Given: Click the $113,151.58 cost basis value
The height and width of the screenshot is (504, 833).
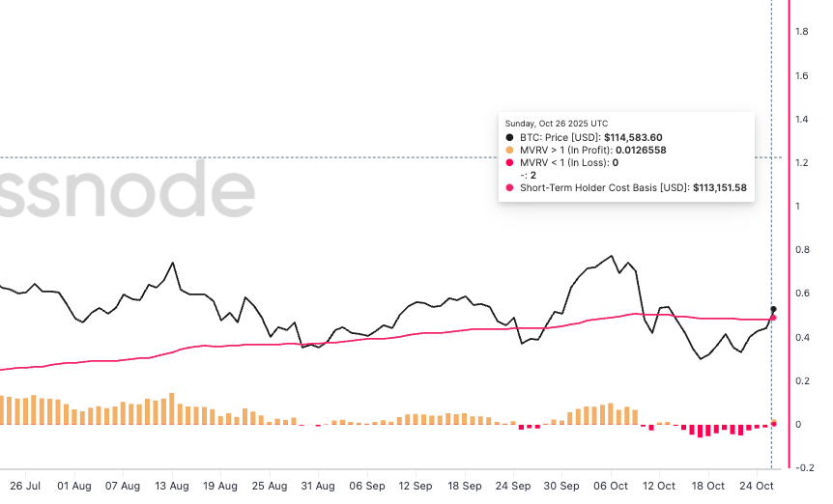Looking at the screenshot, I should click(720, 188).
